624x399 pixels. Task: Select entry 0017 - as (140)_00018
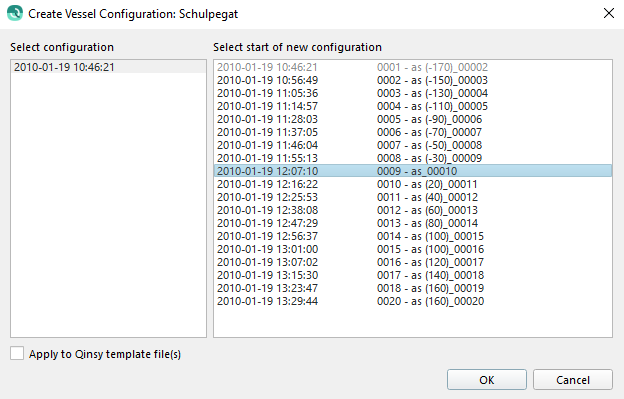coord(413,275)
